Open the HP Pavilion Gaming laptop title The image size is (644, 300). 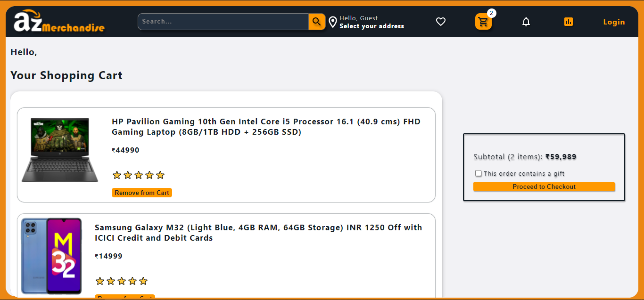click(x=266, y=126)
